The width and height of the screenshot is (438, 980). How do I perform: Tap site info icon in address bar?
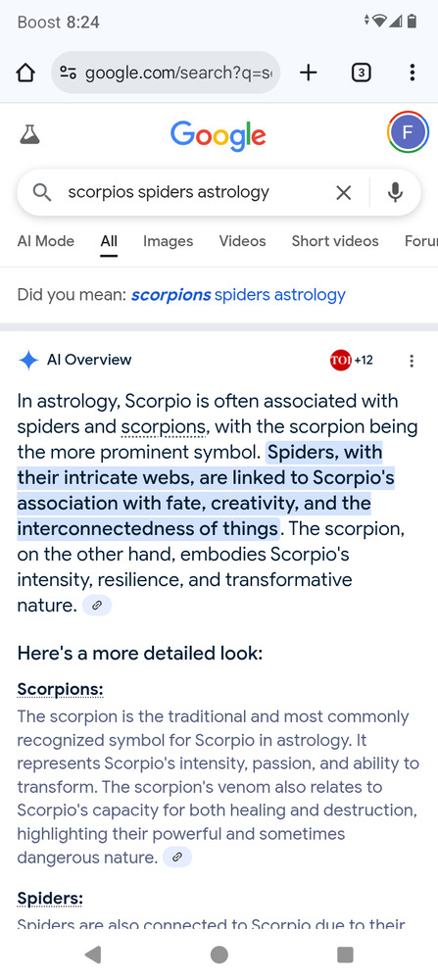point(68,73)
